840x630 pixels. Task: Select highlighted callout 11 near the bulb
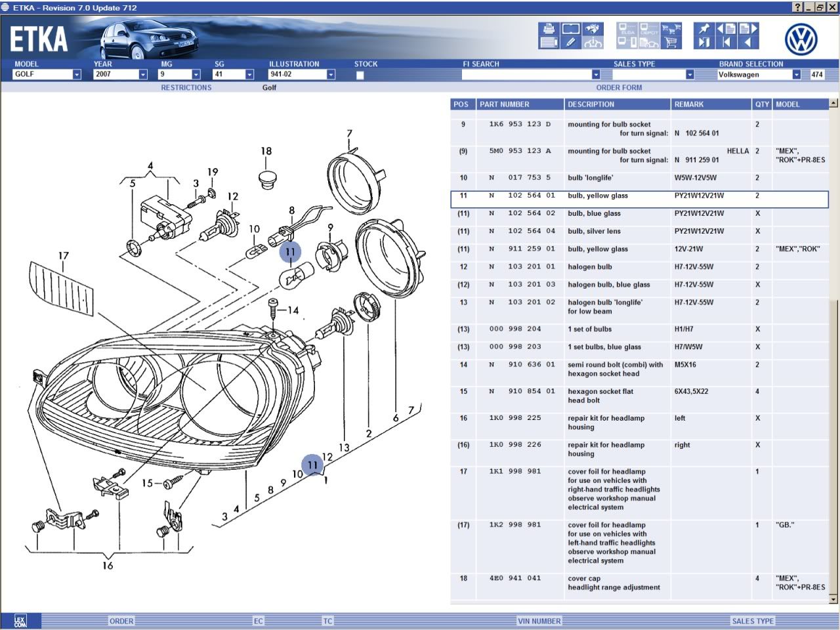[290, 251]
